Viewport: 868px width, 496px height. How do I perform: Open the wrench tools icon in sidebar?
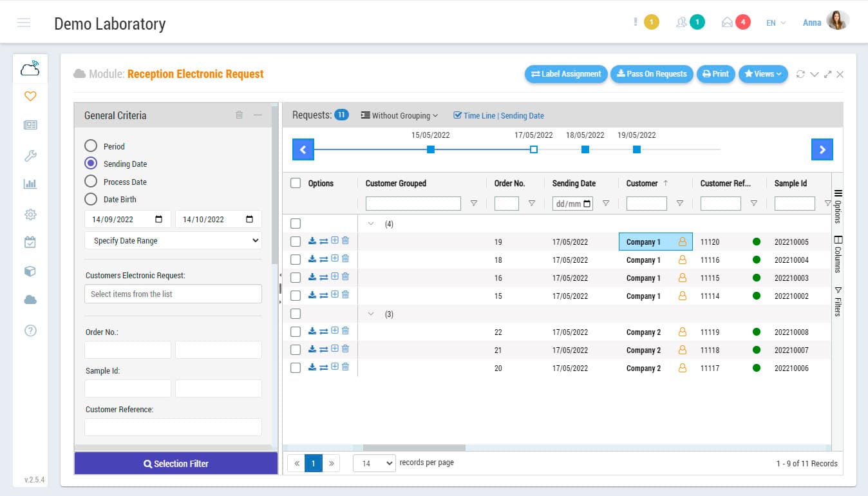[30, 155]
